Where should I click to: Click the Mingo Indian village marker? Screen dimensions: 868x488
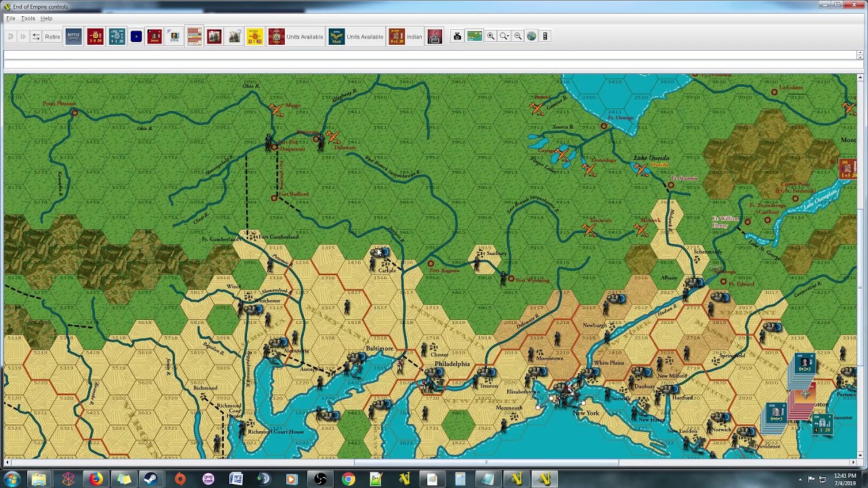tap(276, 109)
